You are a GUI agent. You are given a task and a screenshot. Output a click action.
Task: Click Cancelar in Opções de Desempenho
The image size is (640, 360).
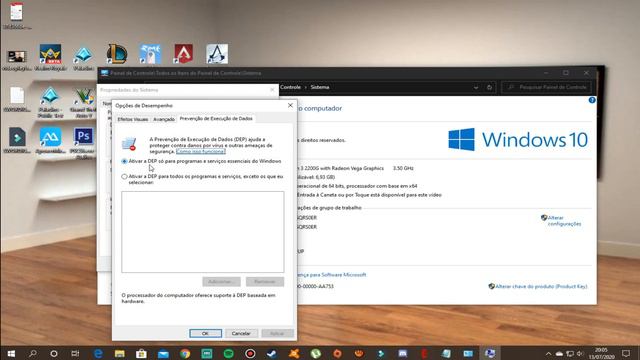pos(241,333)
